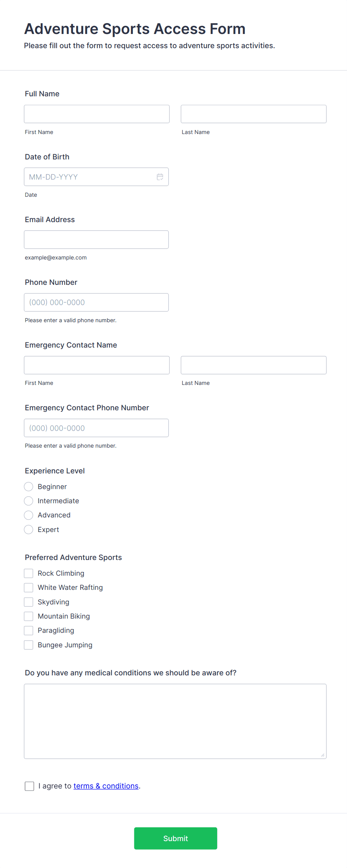Select Mountain Biking as a sport
Viewport: 347px width, 868px height.
pyautogui.click(x=29, y=616)
